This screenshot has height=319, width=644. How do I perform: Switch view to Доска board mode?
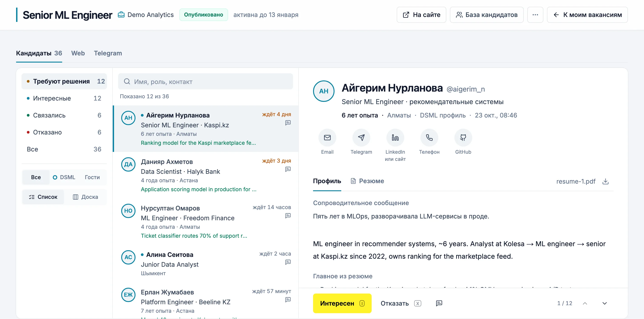85,197
